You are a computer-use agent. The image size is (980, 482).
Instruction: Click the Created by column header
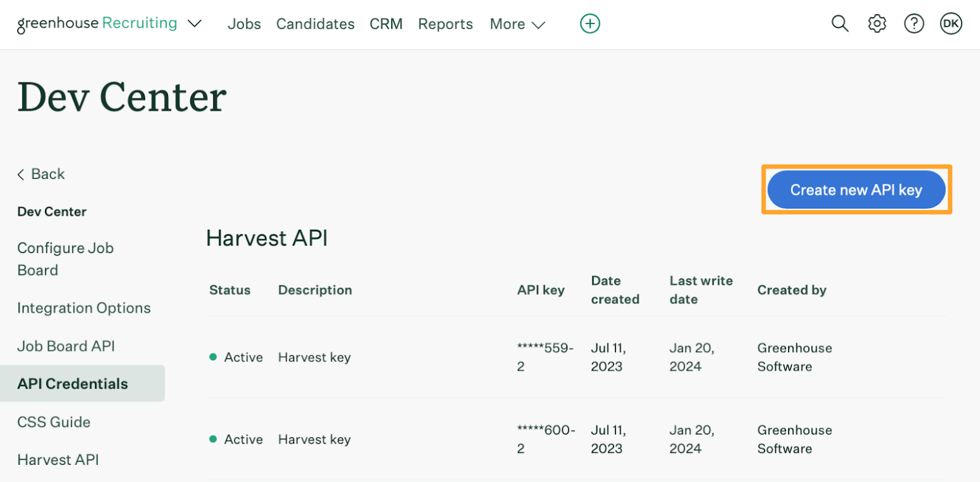coord(792,290)
